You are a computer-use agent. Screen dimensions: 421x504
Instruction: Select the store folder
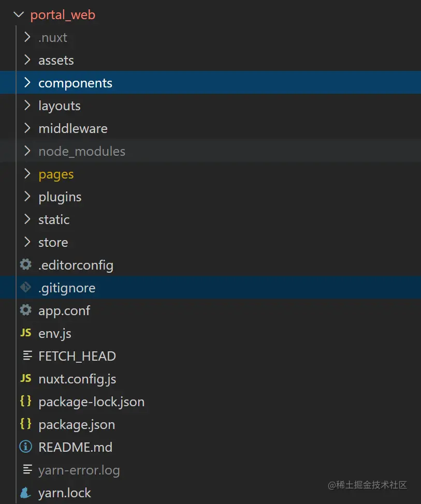pos(53,242)
